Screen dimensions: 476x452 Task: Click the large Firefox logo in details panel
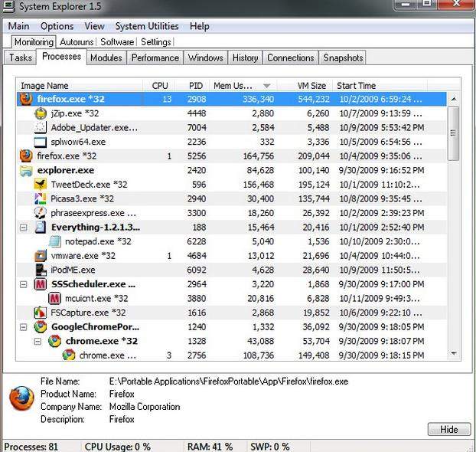21,398
